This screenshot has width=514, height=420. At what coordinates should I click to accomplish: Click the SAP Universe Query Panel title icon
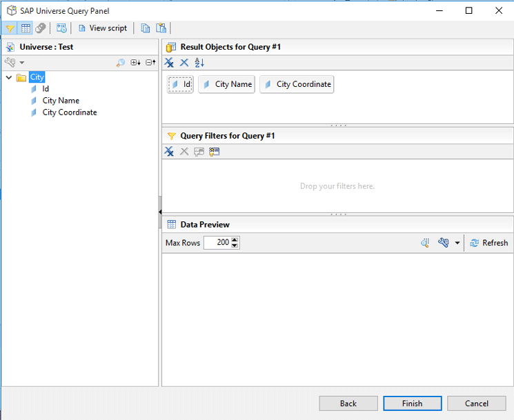[x=12, y=10]
